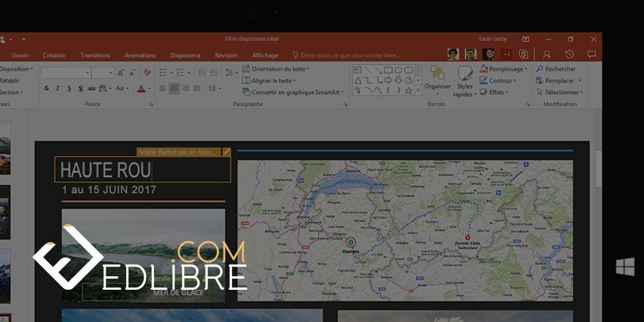Screen dimensions: 644x322
Task: Click Dites-nous ce que vous voulez faire
Action: pyautogui.click(x=346, y=55)
